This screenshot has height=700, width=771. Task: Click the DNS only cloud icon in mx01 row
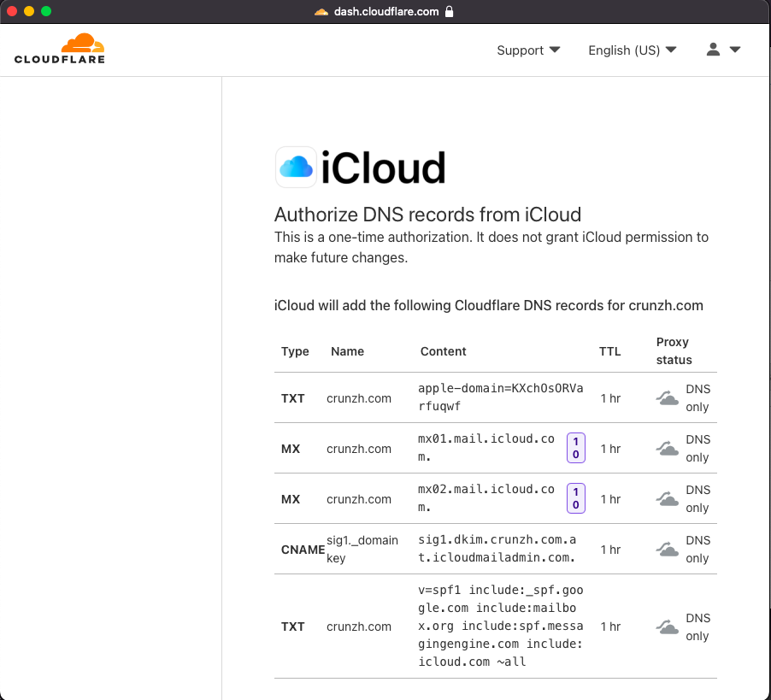click(x=668, y=449)
